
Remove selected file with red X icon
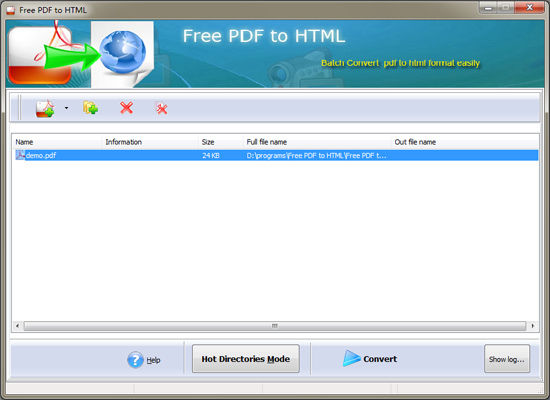click(126, 108)
